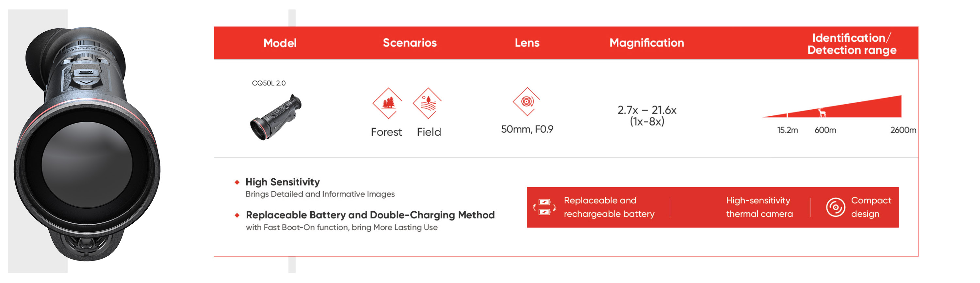
Task: Click the High-sensitivity thermal camera label
Action: pos(759,207)
